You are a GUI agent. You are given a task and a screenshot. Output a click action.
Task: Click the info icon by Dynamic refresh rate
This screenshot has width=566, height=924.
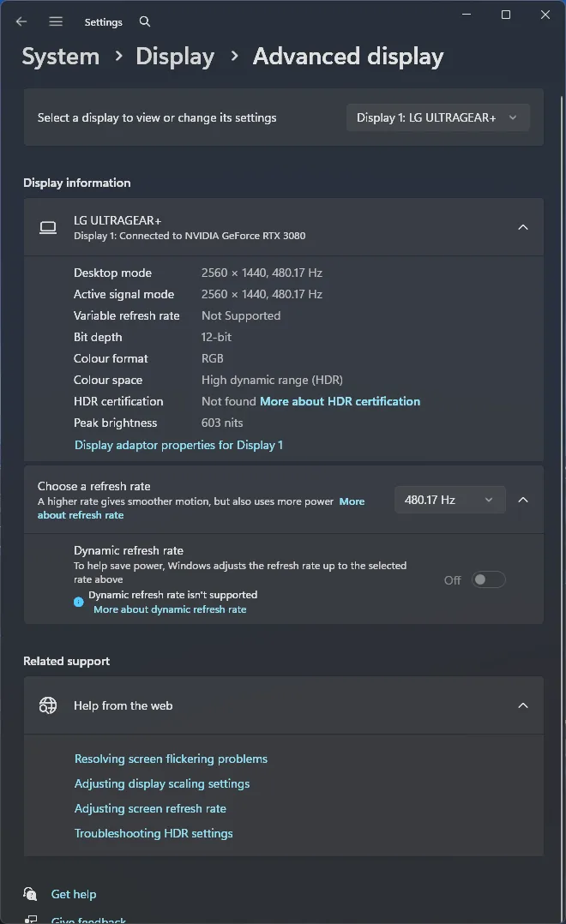click(x=79, y=602)
